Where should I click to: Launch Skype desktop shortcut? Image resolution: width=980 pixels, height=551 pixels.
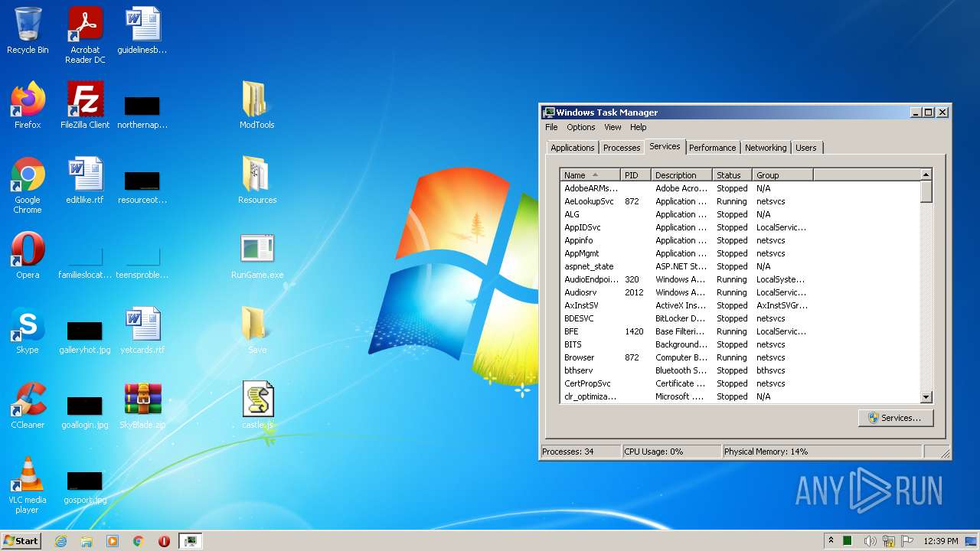point(28,331)
